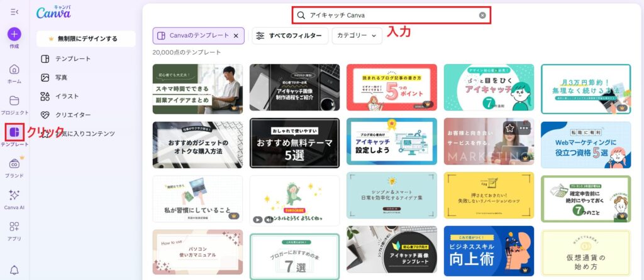Open notifications bell icon
The width and height of the screenshot is (644, 280).
click(14, 270)
